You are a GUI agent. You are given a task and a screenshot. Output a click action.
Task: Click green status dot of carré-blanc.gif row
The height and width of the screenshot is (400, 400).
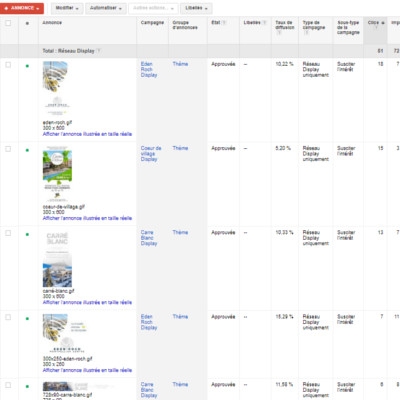(27, 234)
